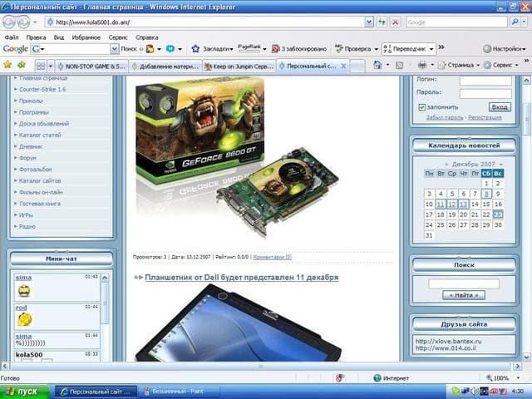Switch to the Paint window in the taskbar

(179, 392)
